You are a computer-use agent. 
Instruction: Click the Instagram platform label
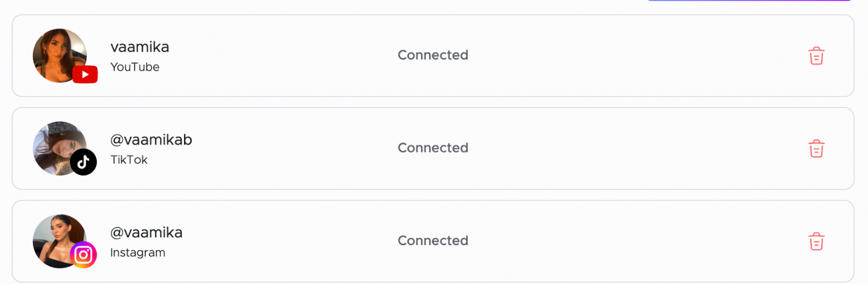coord(138,253)
